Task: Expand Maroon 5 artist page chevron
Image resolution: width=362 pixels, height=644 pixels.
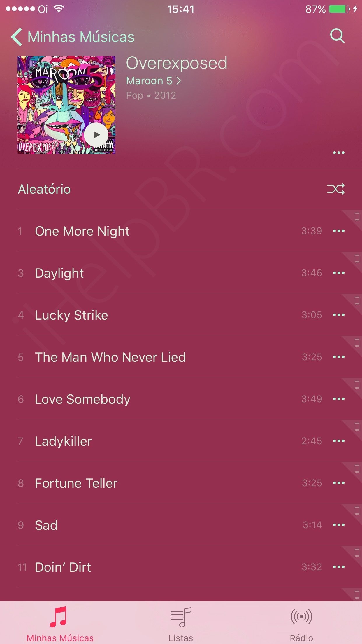Action: coord(179,81)
